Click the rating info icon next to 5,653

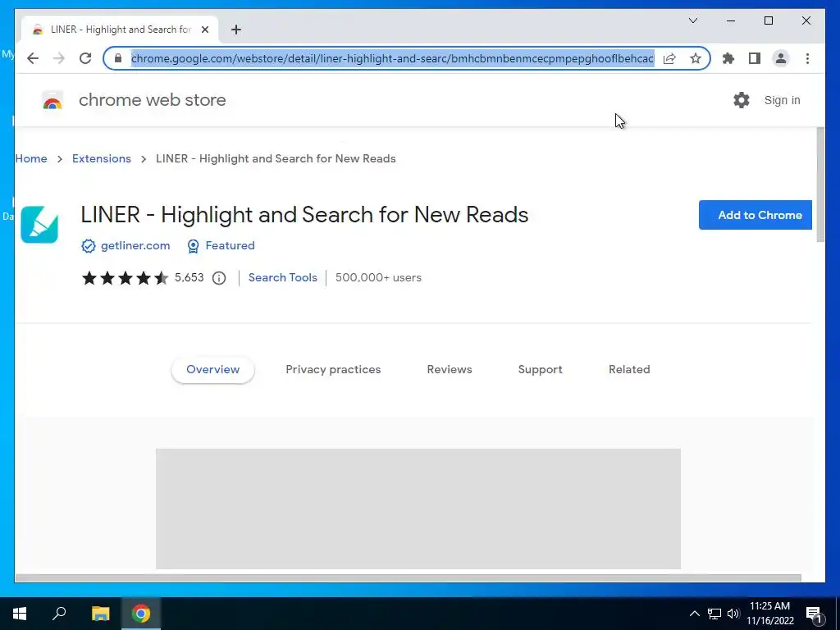click(x=218, y=278)
